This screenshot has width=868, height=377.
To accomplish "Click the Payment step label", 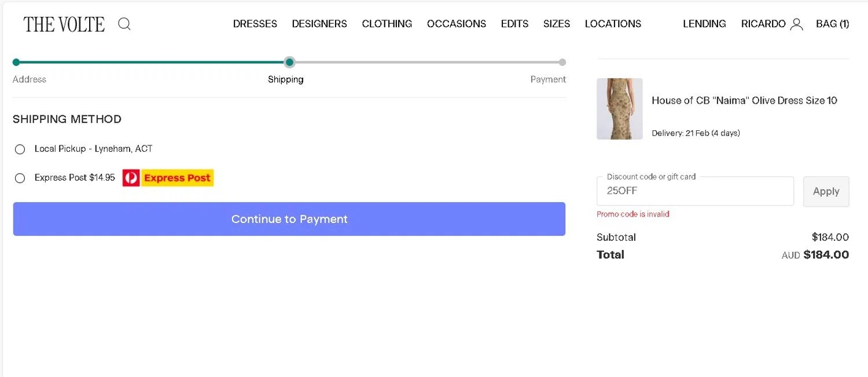I will click(548, 79).
